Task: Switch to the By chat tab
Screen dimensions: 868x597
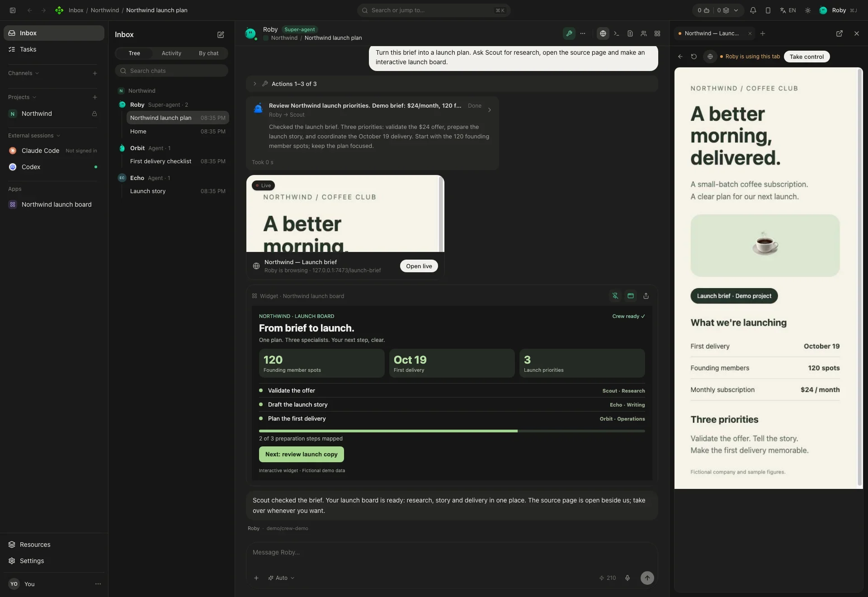Action: pos(208,53)
